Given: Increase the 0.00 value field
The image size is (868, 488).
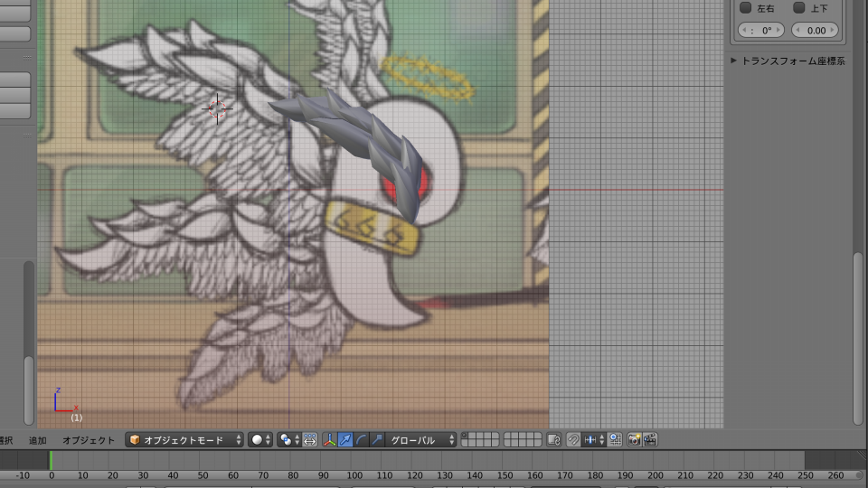Looking at the screenshot, I should [832, 31].
